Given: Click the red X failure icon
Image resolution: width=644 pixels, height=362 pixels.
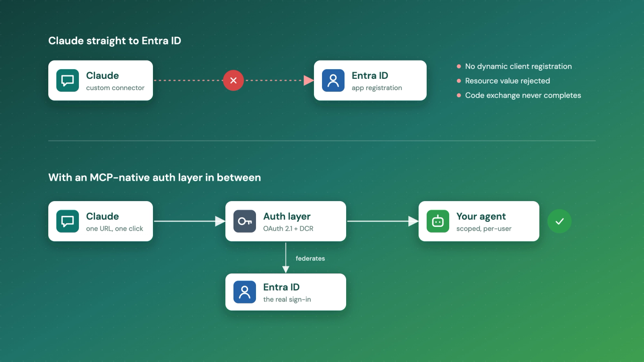Looking at the screenshot, I should coord(233,80).
